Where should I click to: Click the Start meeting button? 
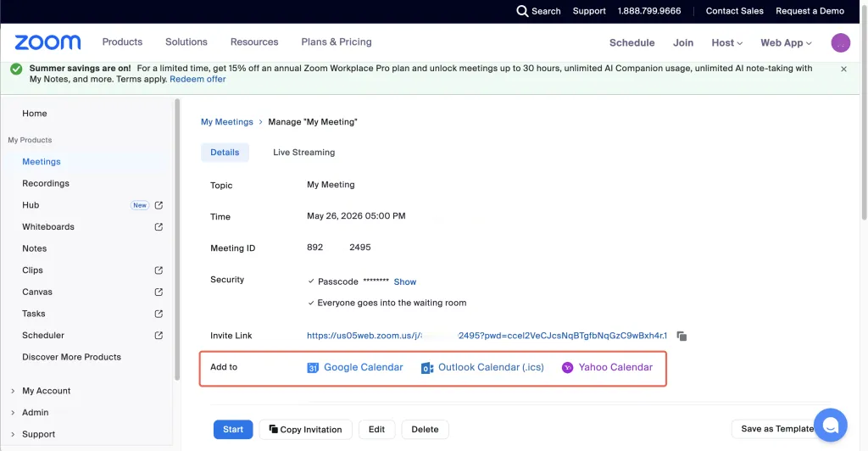(233, 430)
